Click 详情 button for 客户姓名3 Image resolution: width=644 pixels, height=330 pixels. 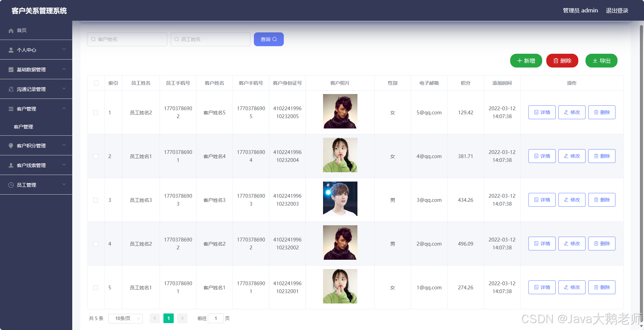(x=542, y=200)
